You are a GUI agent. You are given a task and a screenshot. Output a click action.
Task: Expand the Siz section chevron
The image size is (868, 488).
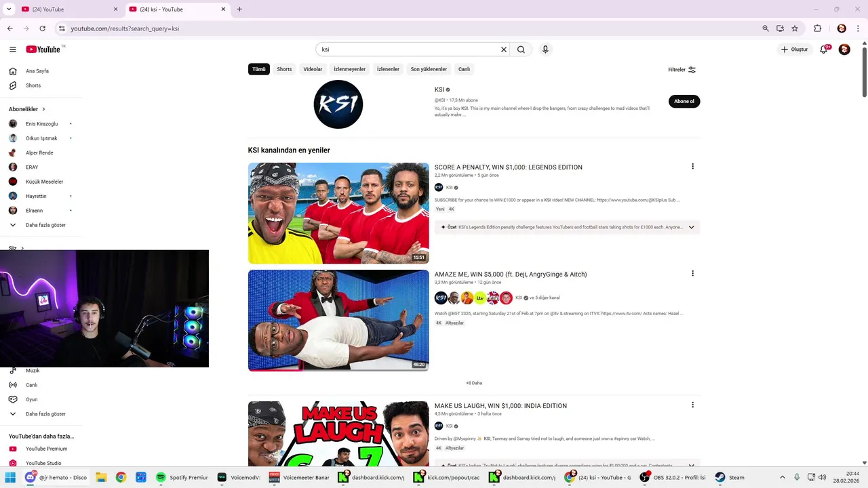(x=22, y=248)
